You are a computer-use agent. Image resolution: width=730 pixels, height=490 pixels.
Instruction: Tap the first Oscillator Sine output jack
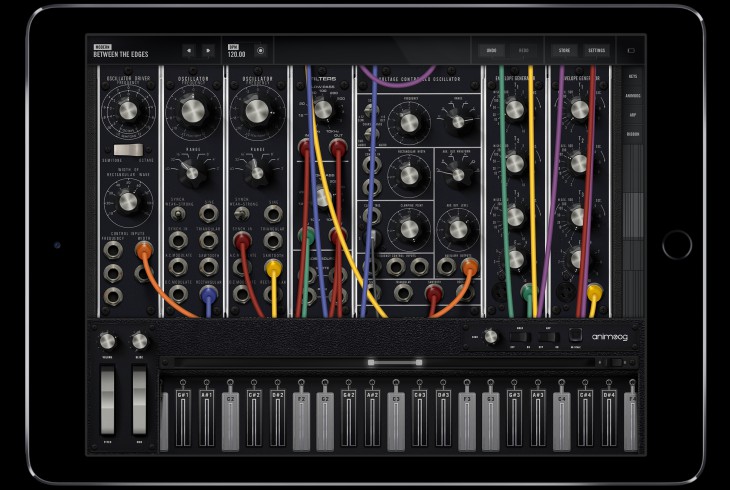click(208, 211)
